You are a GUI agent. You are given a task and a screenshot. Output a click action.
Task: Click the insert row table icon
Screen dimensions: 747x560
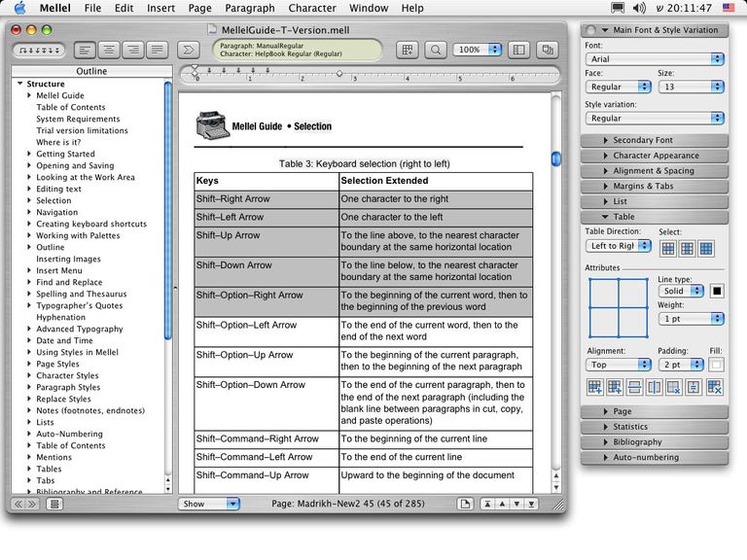[x=595, y=387]
